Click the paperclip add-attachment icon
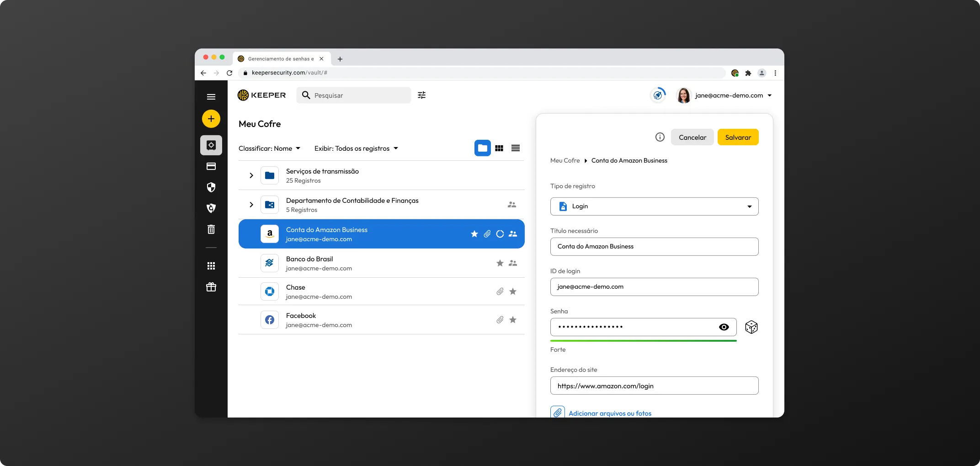 [x=558, y=413]
